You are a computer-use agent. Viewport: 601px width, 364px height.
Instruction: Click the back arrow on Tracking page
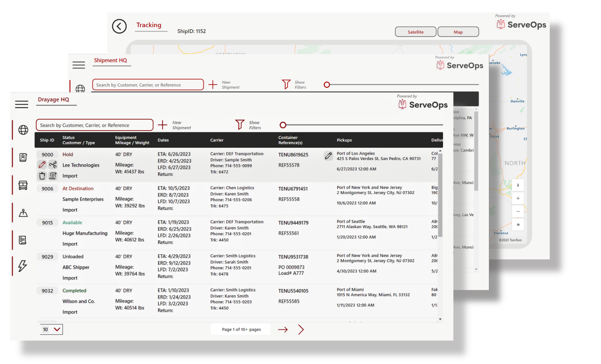pyautogui.click(x=119, y=26)
